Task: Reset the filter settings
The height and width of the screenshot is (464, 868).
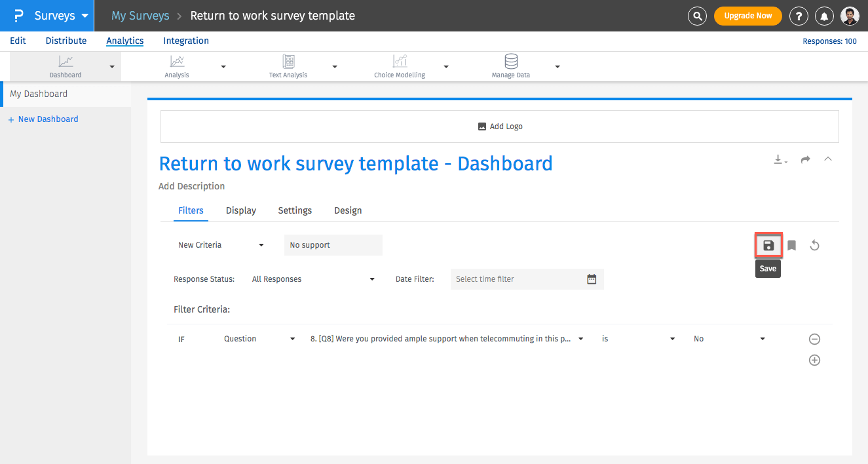Action: point(814,244)
